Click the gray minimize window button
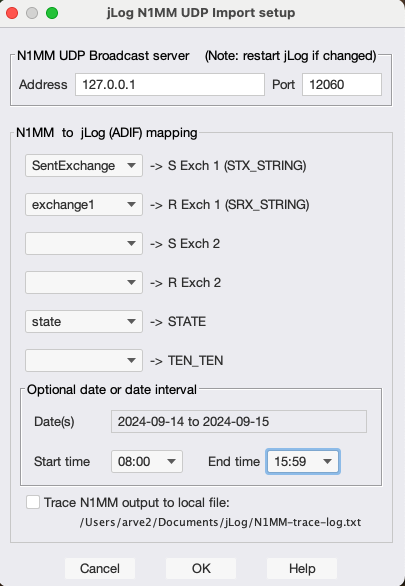 click(x=32, y=13)
